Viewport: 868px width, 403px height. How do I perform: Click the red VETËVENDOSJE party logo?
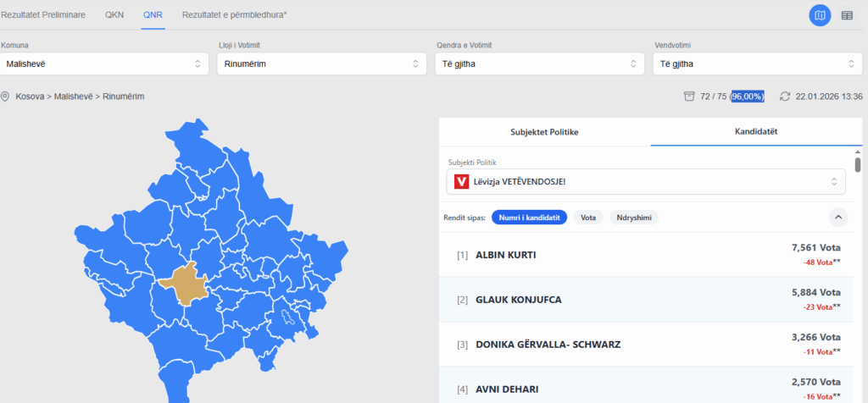[462, 181]
